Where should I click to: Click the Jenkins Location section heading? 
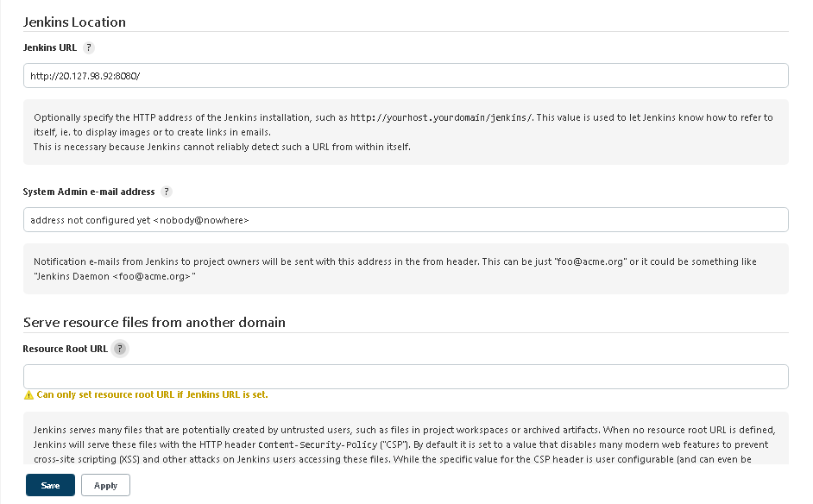(x=74, y=22)
